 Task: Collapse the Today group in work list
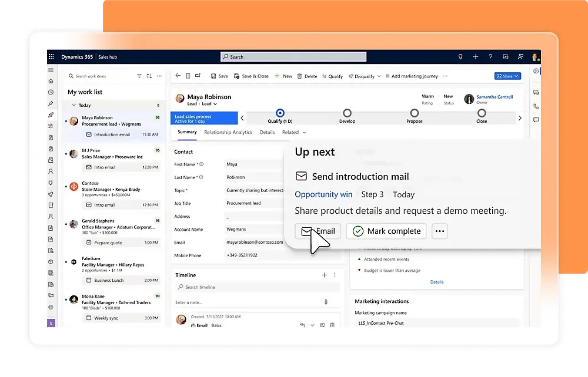74,105
